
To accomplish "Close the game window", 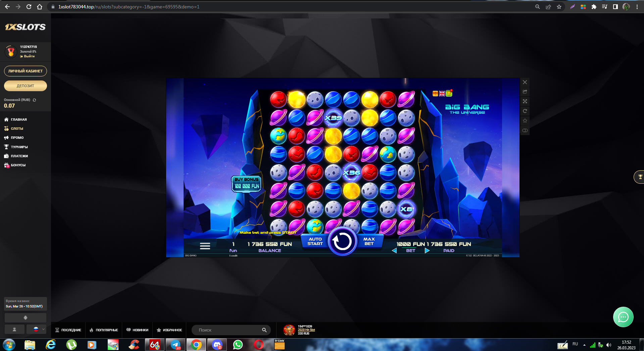I will [525, 82].
